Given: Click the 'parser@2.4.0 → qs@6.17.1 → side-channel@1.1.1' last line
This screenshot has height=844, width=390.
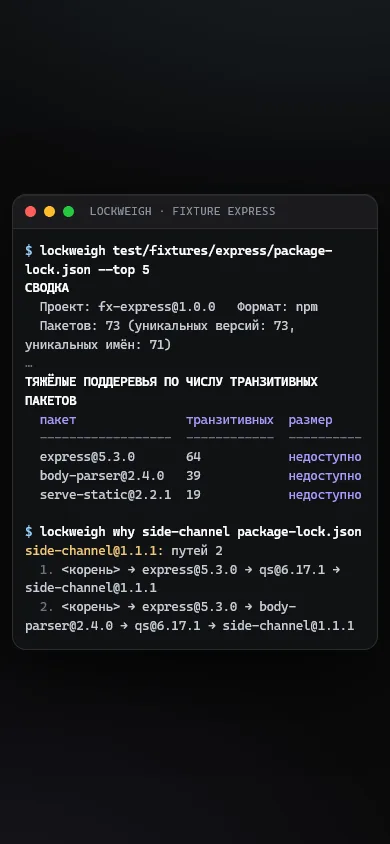Looking at the screenshot, I should (189, 625).
